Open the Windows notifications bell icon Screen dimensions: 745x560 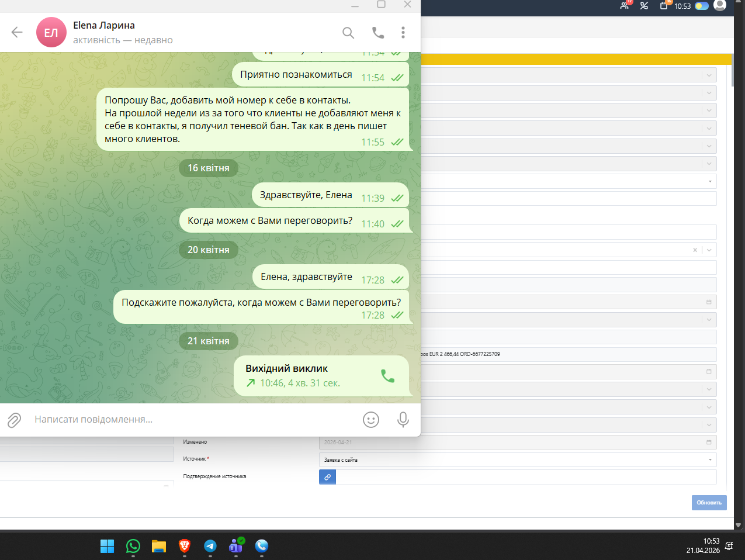(729, 546)
